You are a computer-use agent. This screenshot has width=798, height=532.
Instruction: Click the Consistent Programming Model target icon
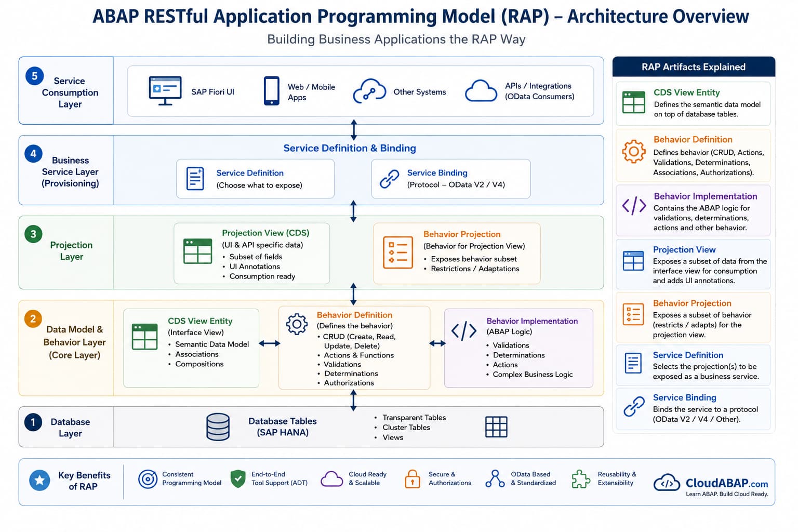148,479
